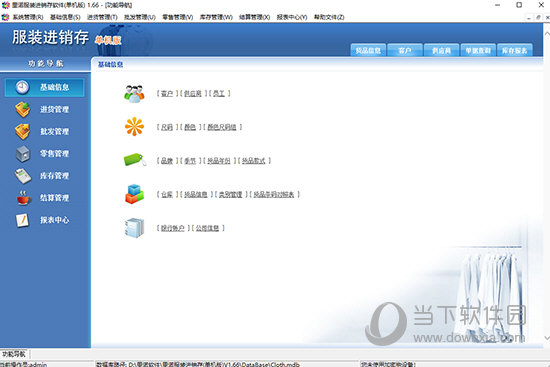The width and height of the screenshot is (550, 367).
Task: Open the 颜色 link
Action: click(190, 127)
